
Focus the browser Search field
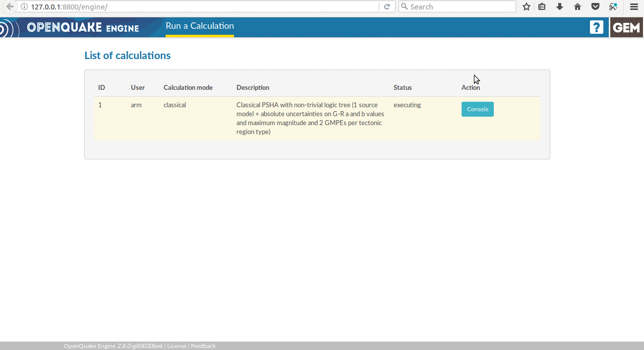coord(461,7)
